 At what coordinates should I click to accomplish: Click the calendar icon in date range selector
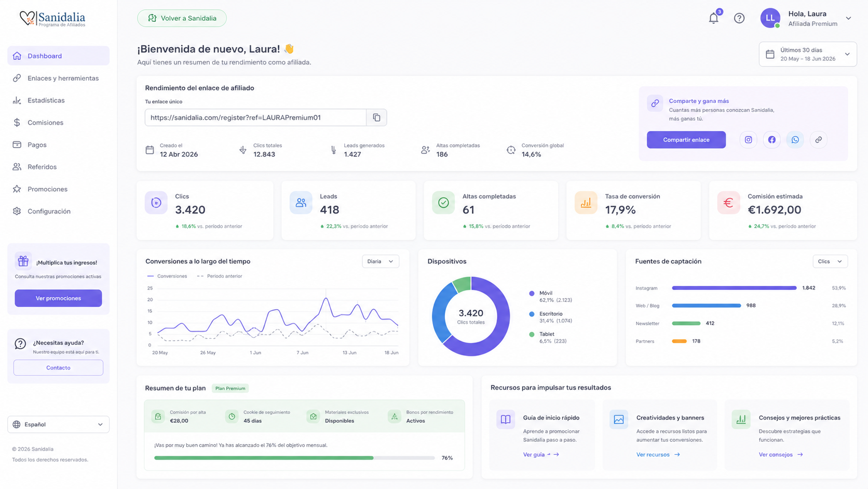(770, 54)
